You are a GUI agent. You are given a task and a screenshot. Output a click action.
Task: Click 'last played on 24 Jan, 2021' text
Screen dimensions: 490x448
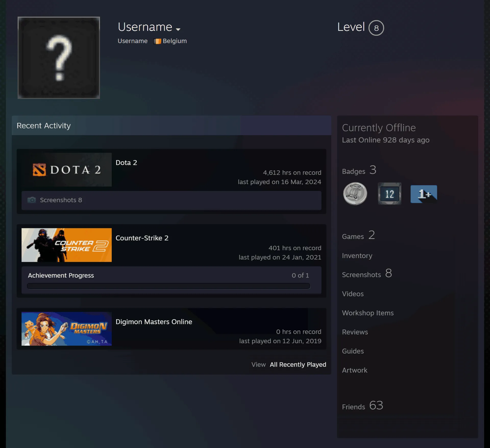coord(280,257)
